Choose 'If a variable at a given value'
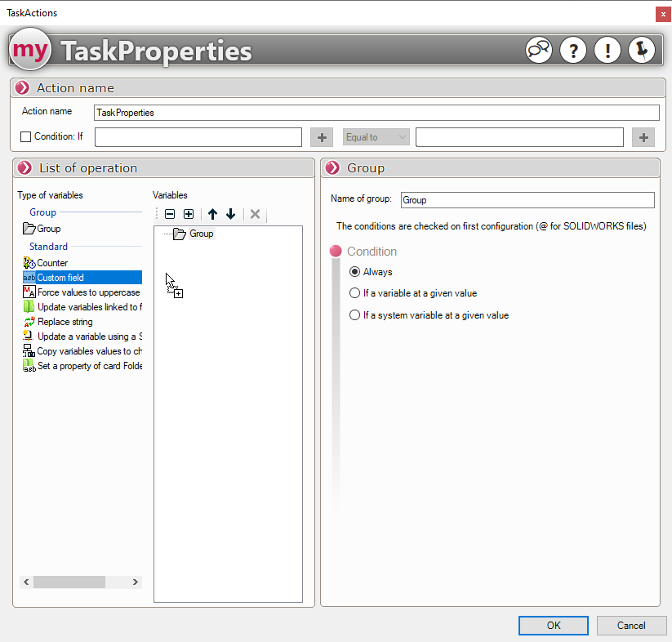Screen dimensions: 672x642 (x=354, y=293)
